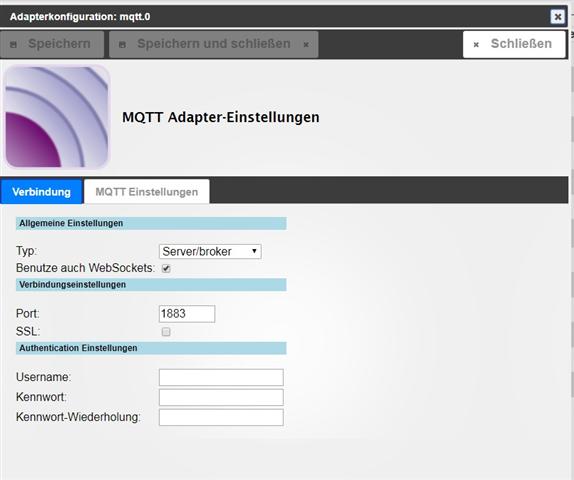
Task: Click the purple MQTT adapter logo
Action: (57, 117)
